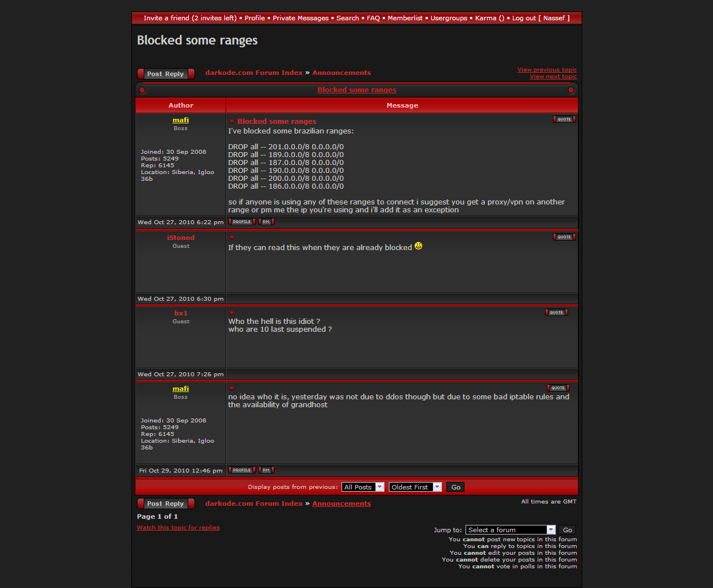Viewport: 713px width, 588px height.
Task: Click PM icon under mafi's first post
Action: pyautogui.click(x=266, y=222)
